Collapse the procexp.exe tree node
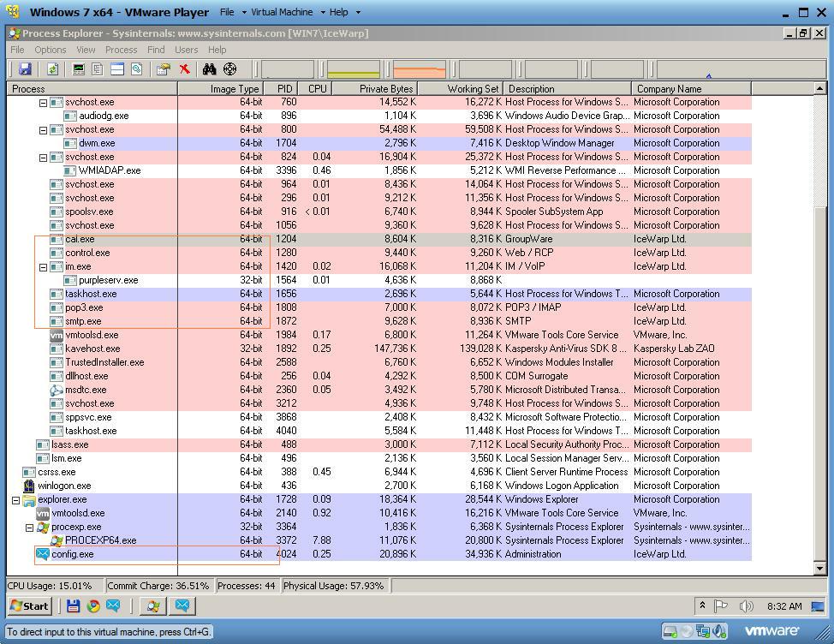Viewport: 834px width, 644px height. (30, 528)
